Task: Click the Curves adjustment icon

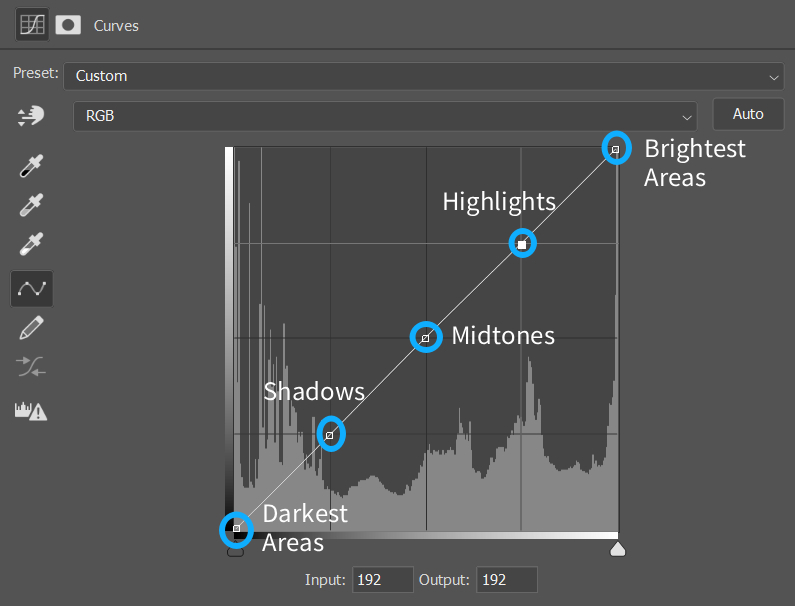Action: (x=32, y=24)
